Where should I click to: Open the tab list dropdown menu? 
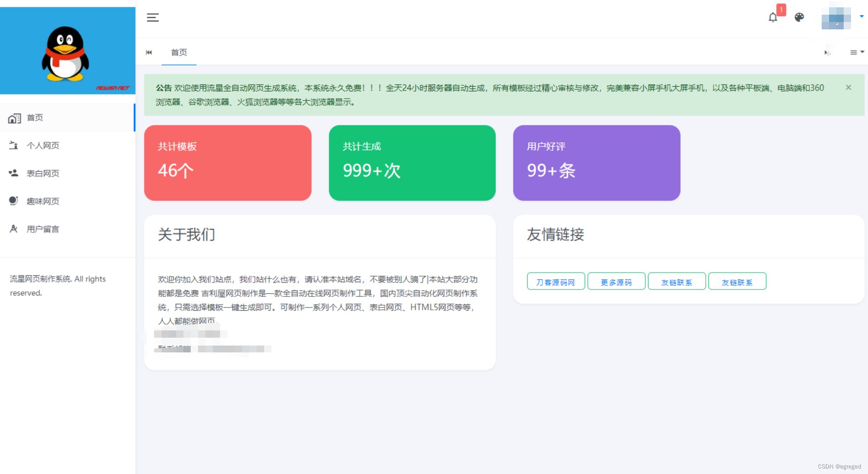coord(853,52)
